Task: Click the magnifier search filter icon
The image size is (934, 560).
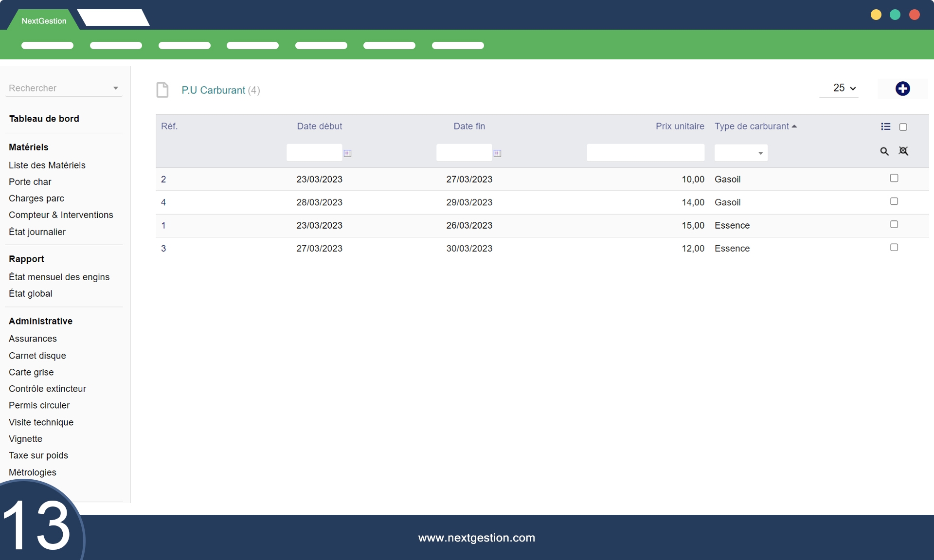Action: (884, 151)
